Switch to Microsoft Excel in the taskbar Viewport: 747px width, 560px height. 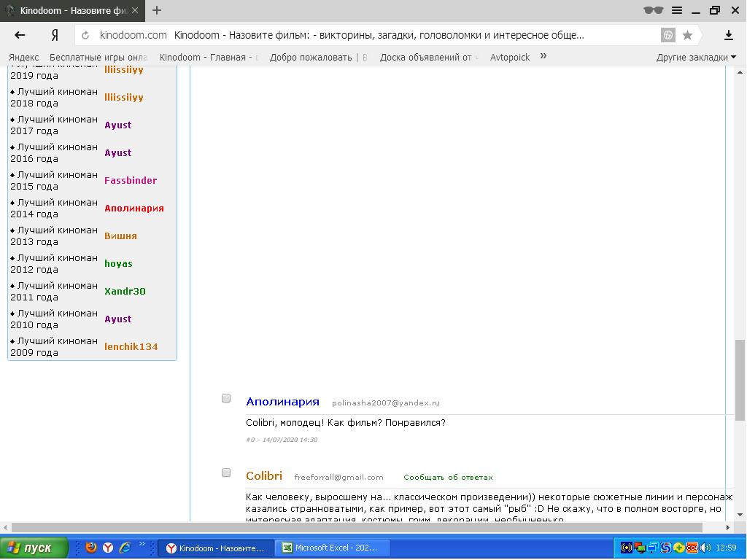pos(332,548)
